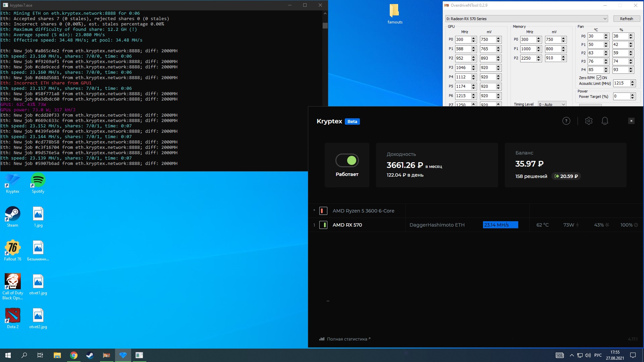Select the Spotify desktop shortcut
Viewport: 644px width, 362px height.
(x=38, y=183)
